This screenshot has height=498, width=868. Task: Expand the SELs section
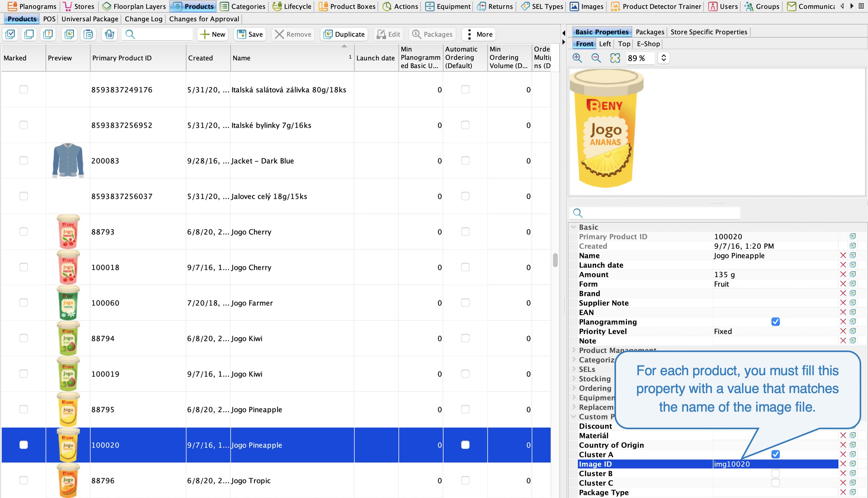click(x=573, y=369)
